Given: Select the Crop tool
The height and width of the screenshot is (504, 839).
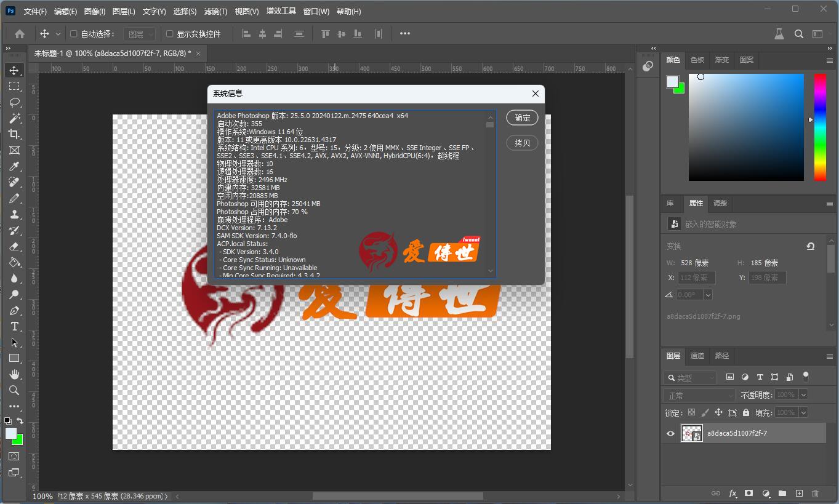Looking at the screenshot, I should pyautogui.click(x=15, y=134).
